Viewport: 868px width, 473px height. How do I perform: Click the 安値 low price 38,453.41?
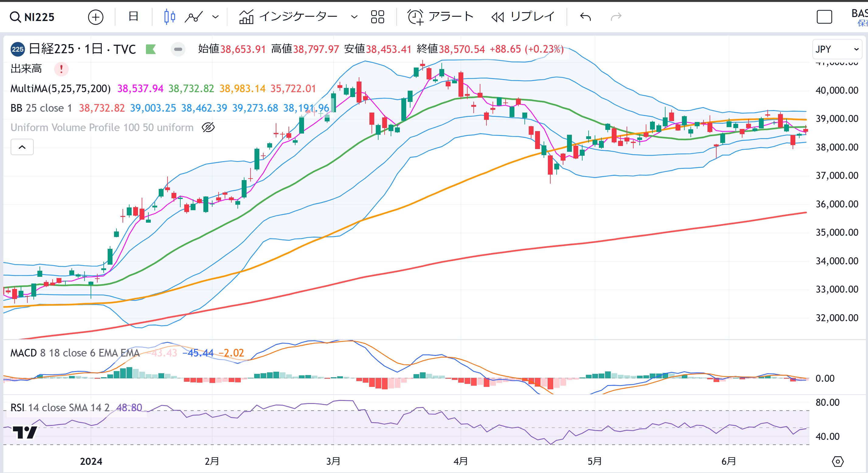click(x=389, y=49)
